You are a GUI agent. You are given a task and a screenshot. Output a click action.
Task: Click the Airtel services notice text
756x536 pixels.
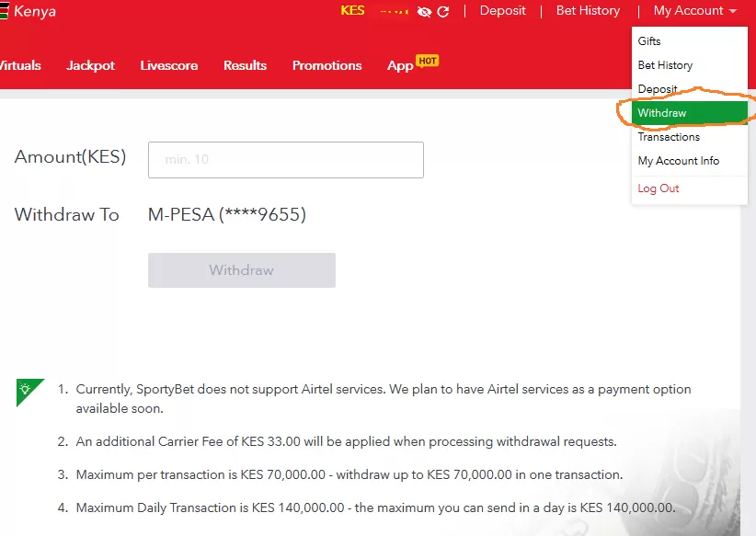384,399
